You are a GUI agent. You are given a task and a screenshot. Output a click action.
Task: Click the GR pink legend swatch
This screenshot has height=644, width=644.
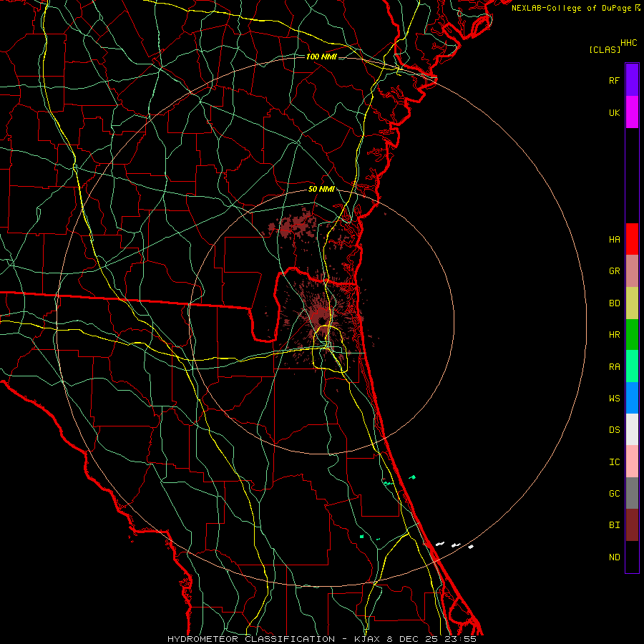click(x=632, y=271)
